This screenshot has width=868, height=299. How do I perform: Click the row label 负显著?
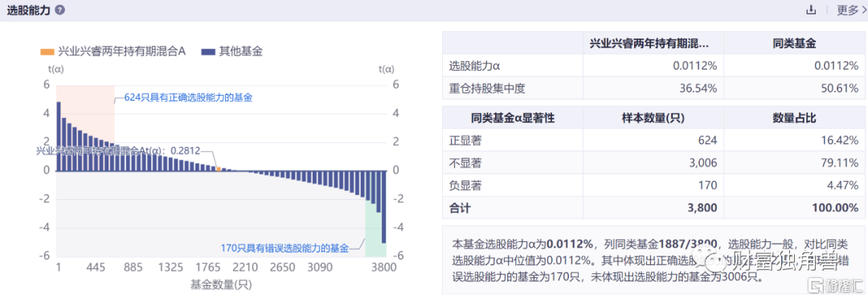[465, 186]
